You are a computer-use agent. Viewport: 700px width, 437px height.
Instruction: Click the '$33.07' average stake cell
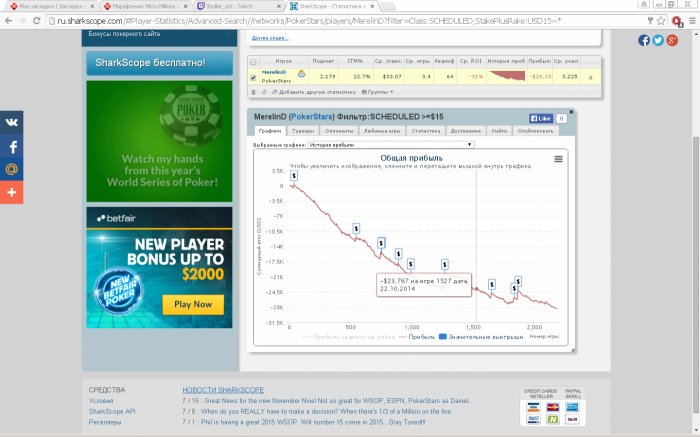click(392, 76)
